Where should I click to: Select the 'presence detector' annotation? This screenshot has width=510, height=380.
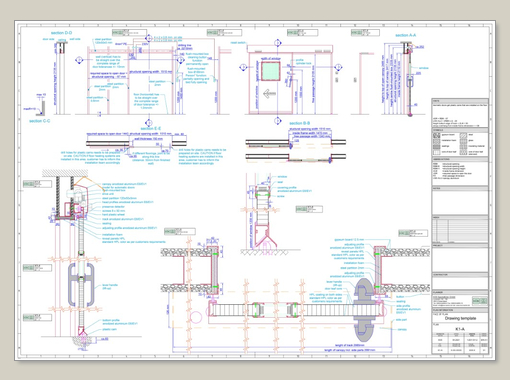pos(113,207)
